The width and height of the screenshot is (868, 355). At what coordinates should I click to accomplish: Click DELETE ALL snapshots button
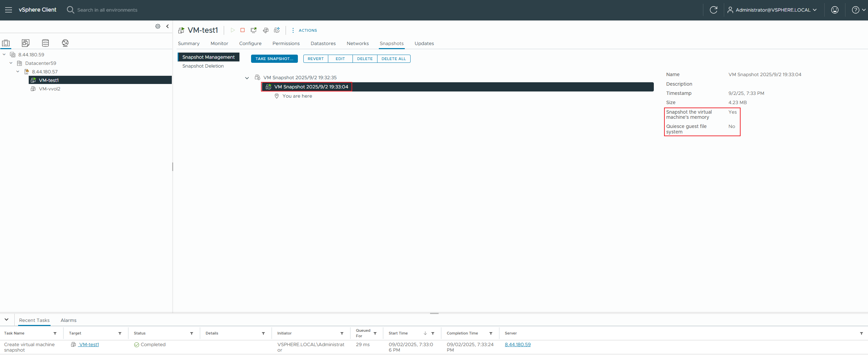pyautogui.click(x=394, y=59)
